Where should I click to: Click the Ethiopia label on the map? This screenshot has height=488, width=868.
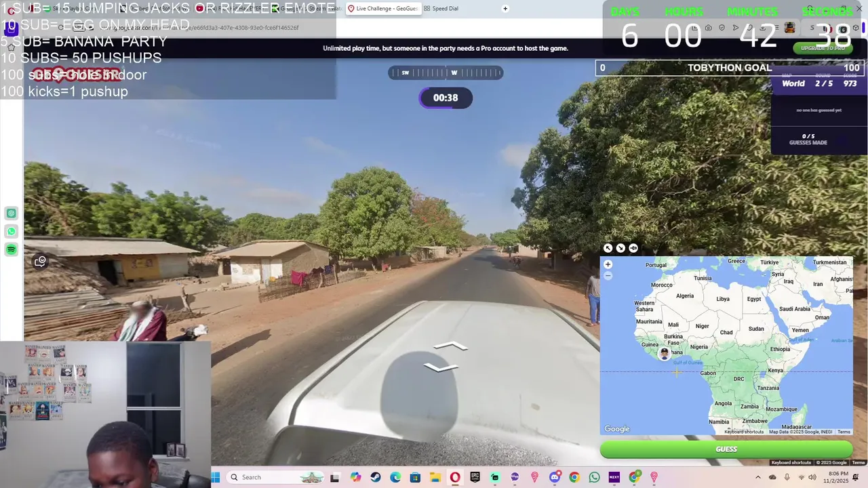pyautogui.click(x=780, y=349)
